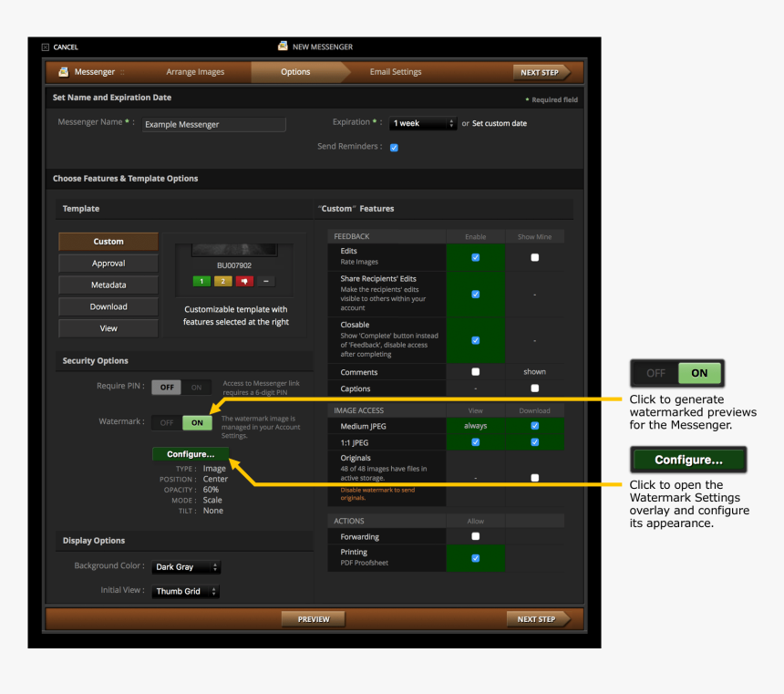The image size is (784, 694).
Task: Open the Email Settings step
Action: [x=396, y=72]
